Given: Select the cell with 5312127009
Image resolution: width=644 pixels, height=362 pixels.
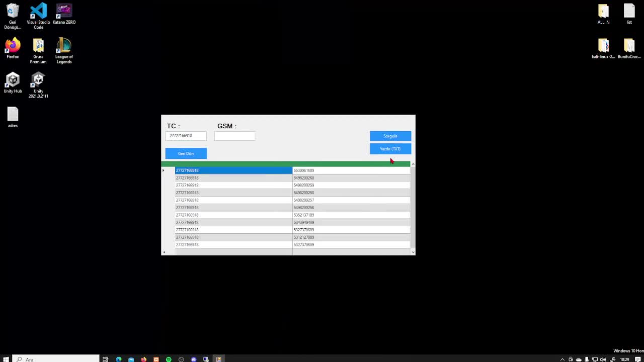Looking at the screenshot, I should 351,237.
